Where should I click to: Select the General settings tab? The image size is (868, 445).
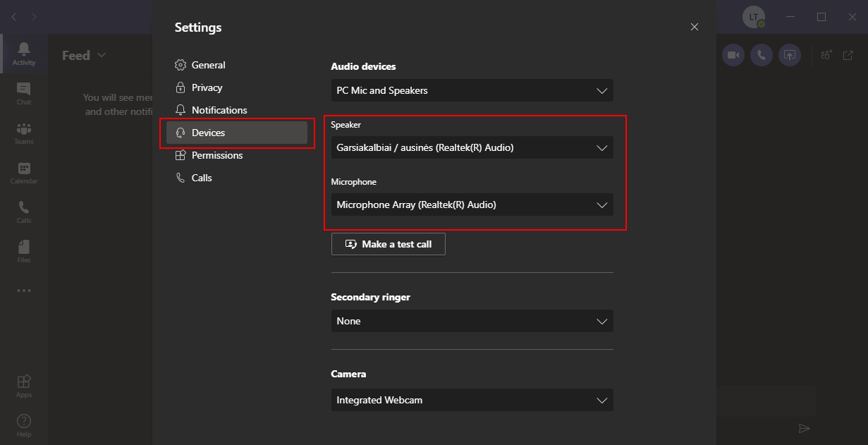coord(208,65)
